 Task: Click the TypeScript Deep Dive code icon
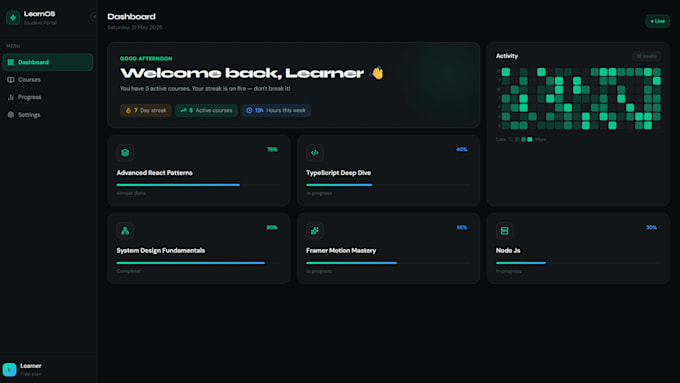pyautogui.click(x=315, y=153)
